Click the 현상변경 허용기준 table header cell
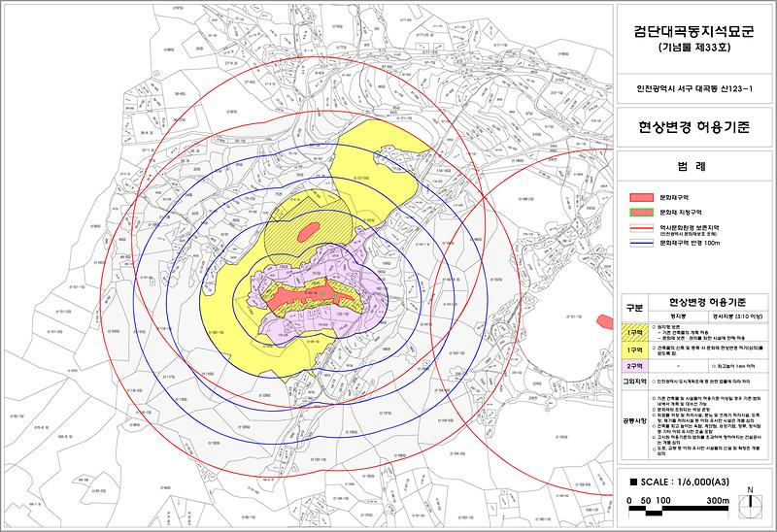 click(707, 302)
